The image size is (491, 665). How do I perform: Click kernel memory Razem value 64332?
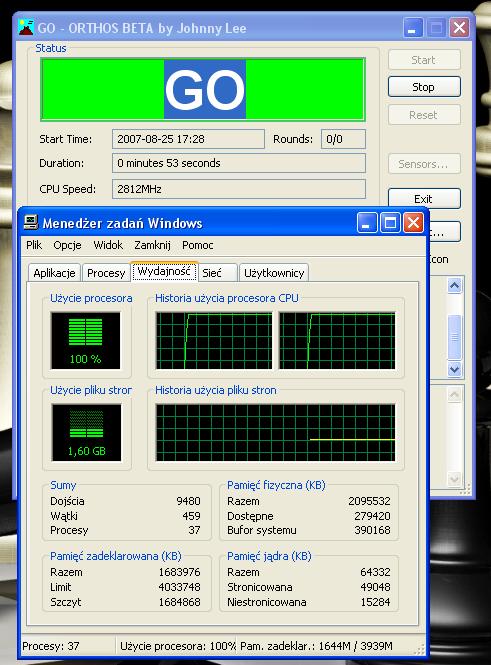pyautogui.click(x=375, y=572)
